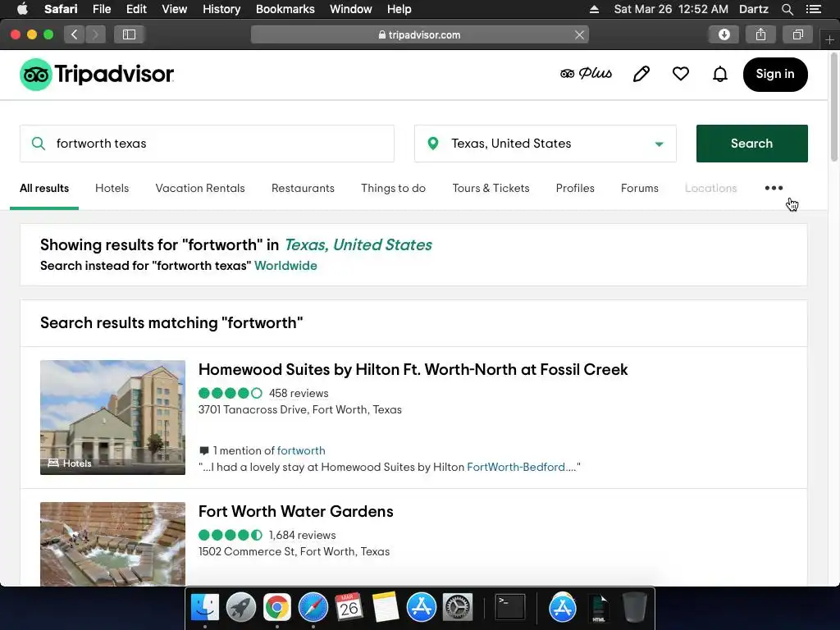Open the Homewood Suites hotel thumbnail
840x630 pixels.
[112, 418]
